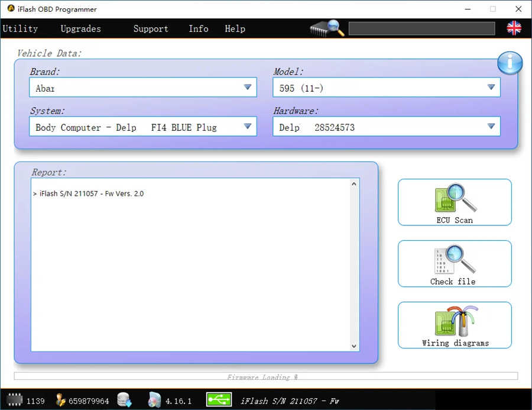Click the Check file button label
This screenshot has width=532, height=410.
(453, 282)
